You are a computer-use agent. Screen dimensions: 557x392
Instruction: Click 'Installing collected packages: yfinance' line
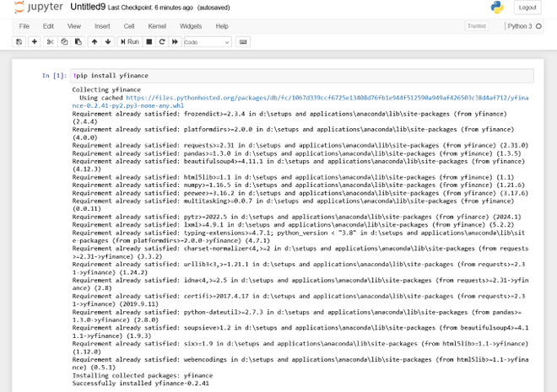(143, 375)
